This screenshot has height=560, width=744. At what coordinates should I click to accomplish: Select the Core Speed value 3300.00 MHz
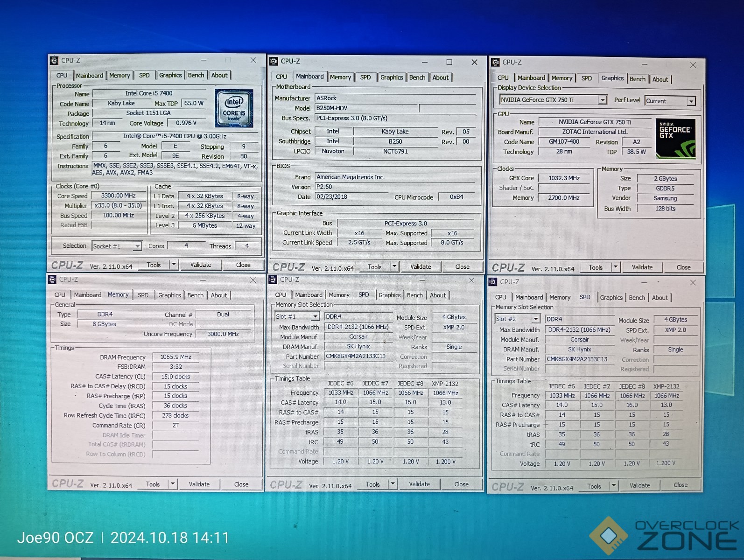coord(119,196)
